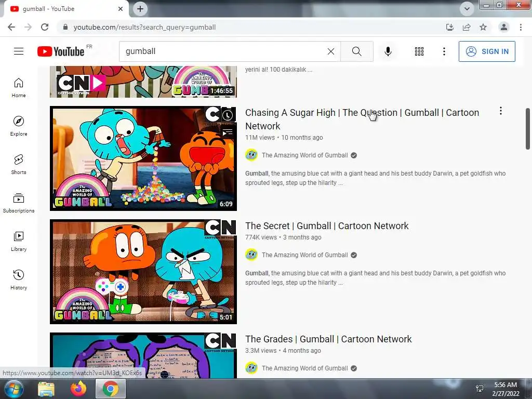This screenshot has height=399, width=532.
Task: Click The Grades video thumbnail
Action: 143,355
